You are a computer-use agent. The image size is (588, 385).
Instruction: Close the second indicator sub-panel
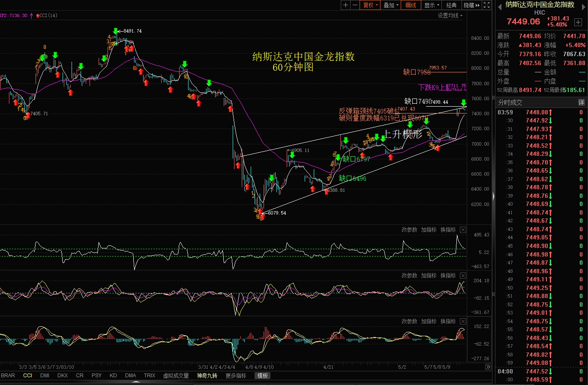(x=463, y=276)
